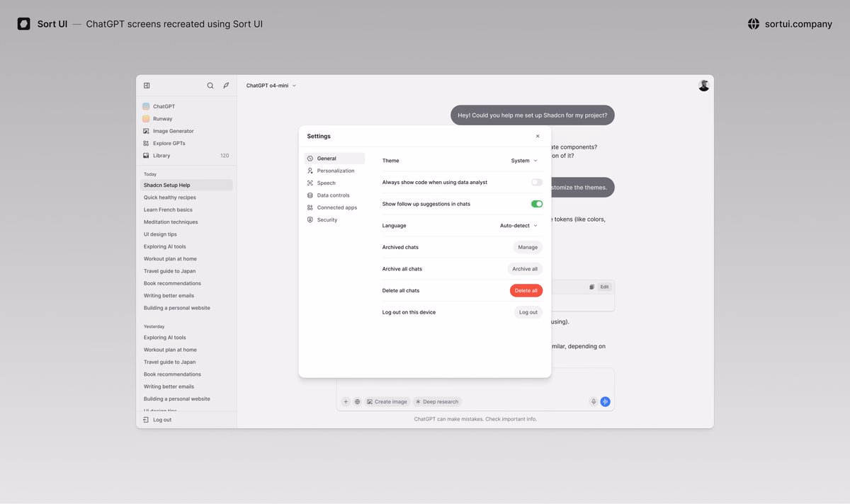Click Manage for archived chats
Image resolution: width=850 pixels, height=504 pixels.
528,247
